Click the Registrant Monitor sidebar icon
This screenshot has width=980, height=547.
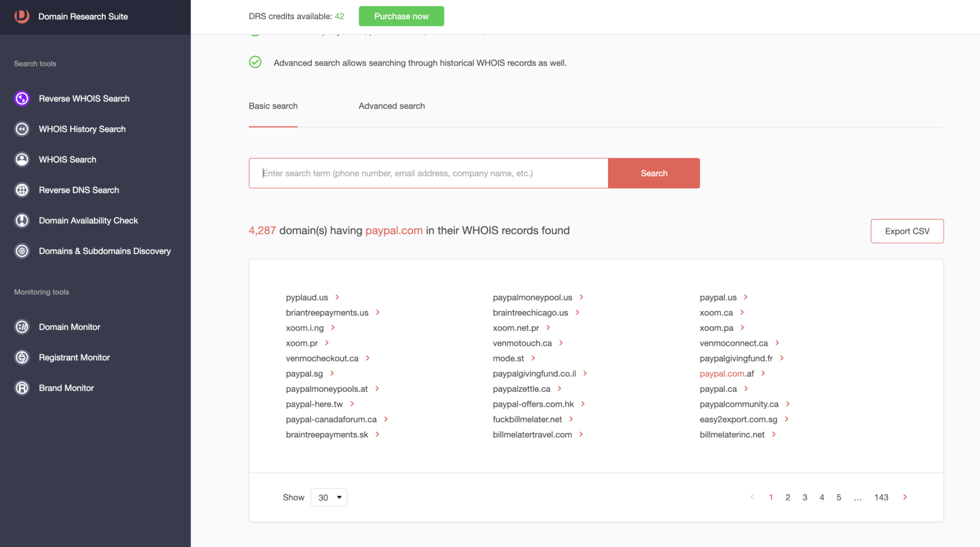(22, 357)
